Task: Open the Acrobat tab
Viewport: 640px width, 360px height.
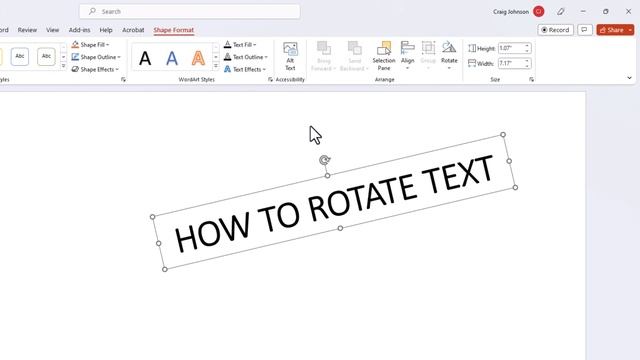Action: [133, 30]
